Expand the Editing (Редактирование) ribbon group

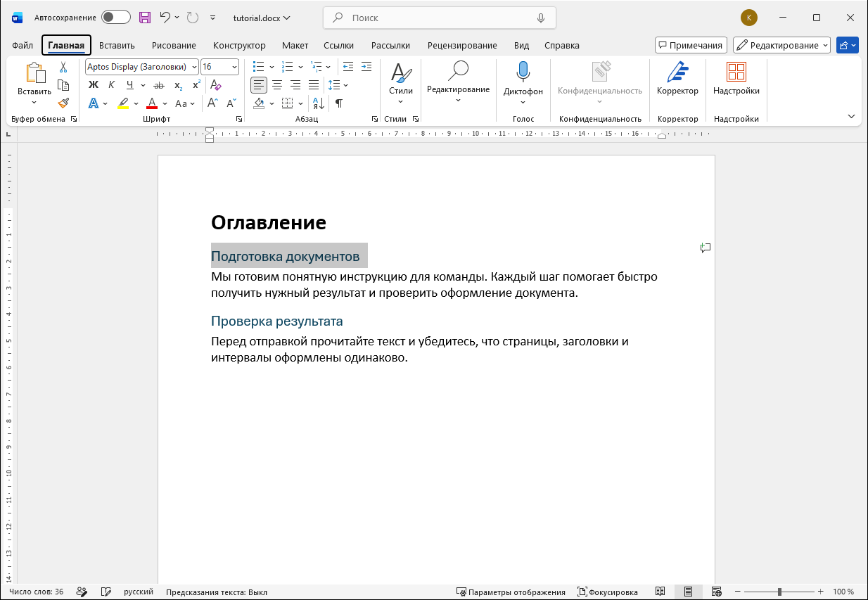pos(458,81)
